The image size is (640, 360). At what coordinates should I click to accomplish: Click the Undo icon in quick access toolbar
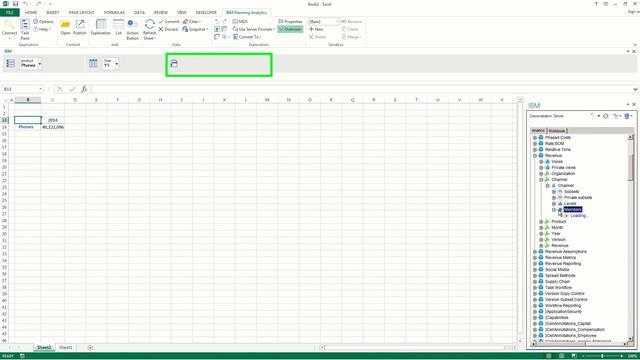[x=25, y=4]
